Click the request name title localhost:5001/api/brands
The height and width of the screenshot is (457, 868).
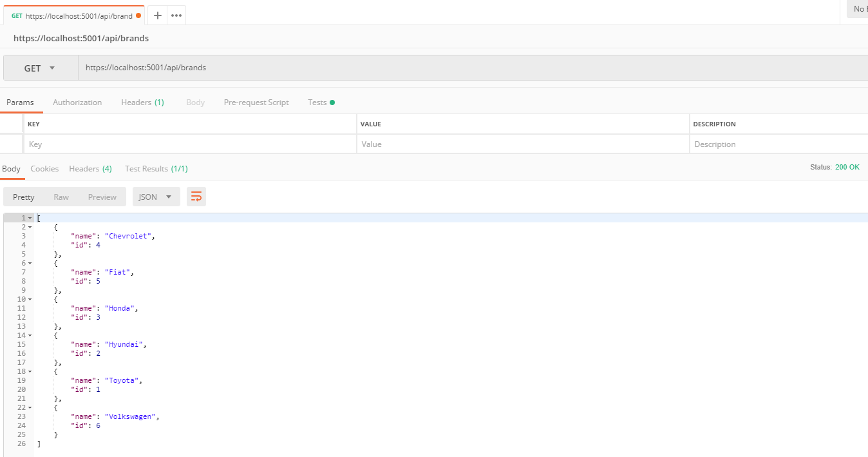click(81, 38)
